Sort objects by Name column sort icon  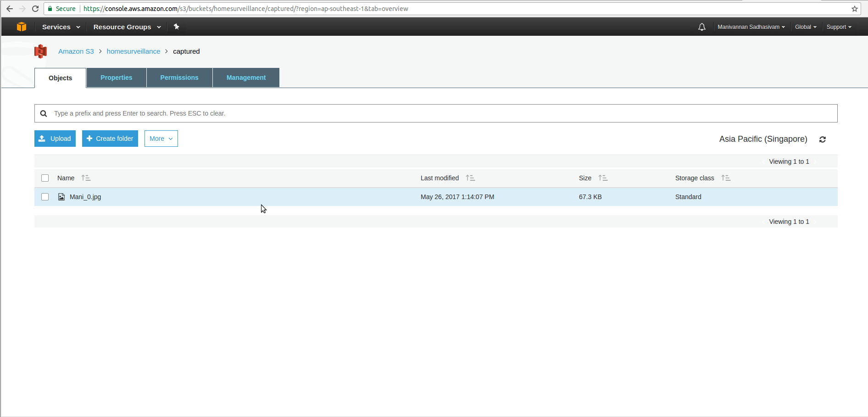pos(86,178)
